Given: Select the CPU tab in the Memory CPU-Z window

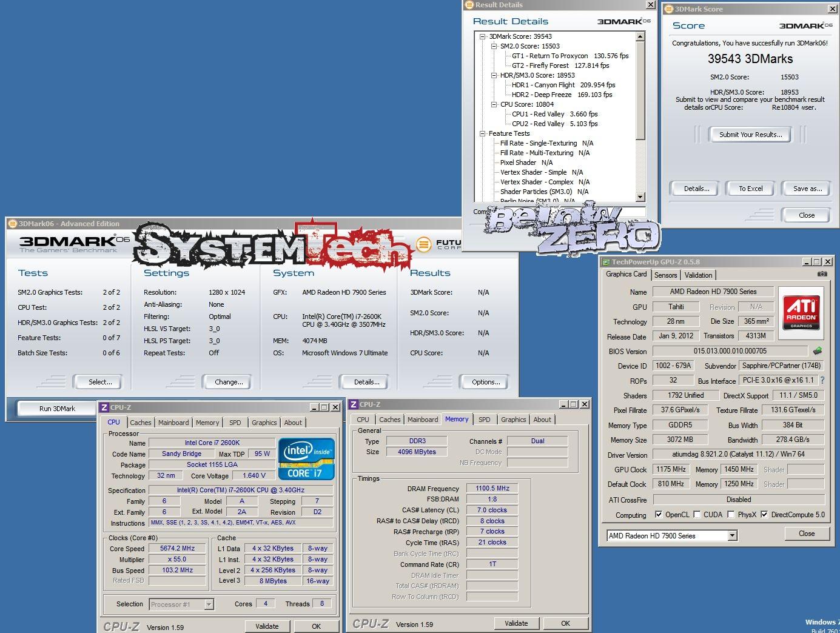Looking at the screenshot, I should (x=363, y=420).
